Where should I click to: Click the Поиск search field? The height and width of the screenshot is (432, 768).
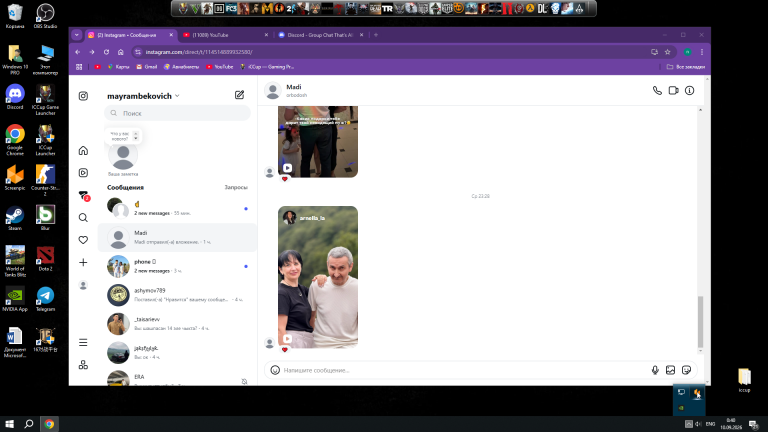tap(177, 113)
